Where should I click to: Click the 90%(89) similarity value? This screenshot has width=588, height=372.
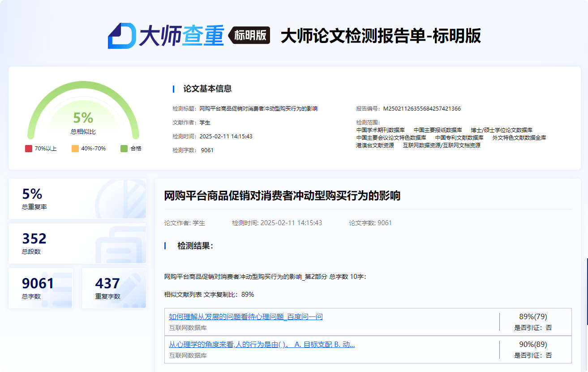pyautogui.click(x=533, y=344)
